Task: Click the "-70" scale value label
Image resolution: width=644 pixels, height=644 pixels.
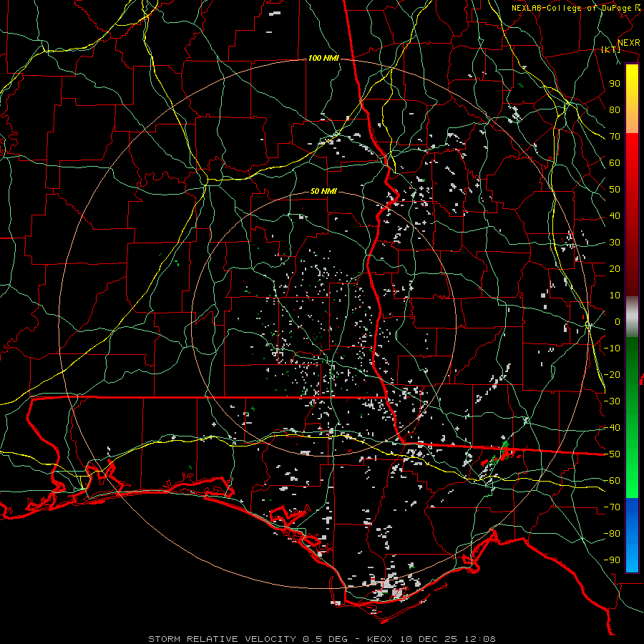Action: tap(612, 507)
